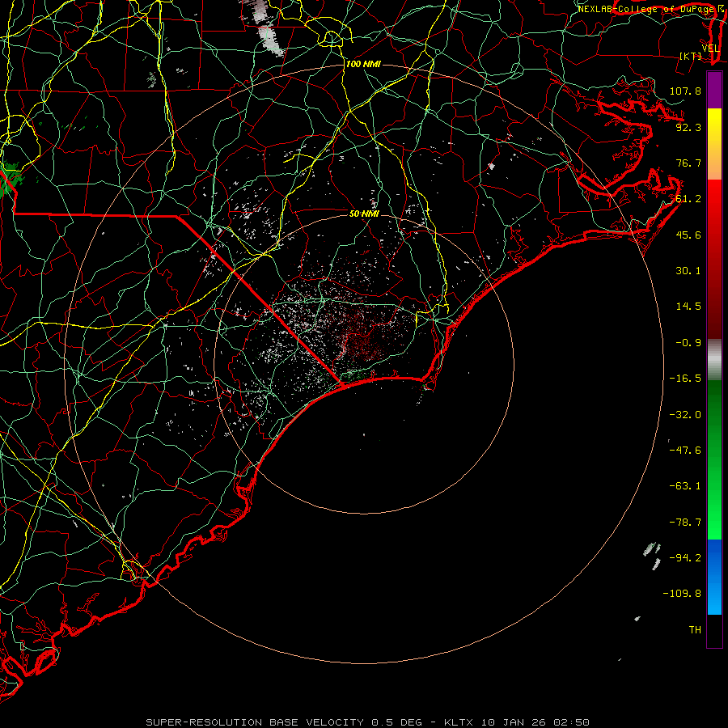This screenshot has width=728, height=728.
Task: Select the 61.2 velocity scale value
Action: 688,199
